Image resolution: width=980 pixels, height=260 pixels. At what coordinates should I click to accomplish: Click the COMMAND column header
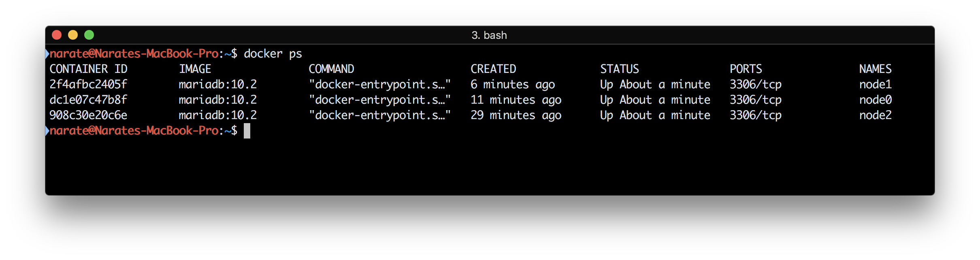pyautogui.click(x=331, y=69)
